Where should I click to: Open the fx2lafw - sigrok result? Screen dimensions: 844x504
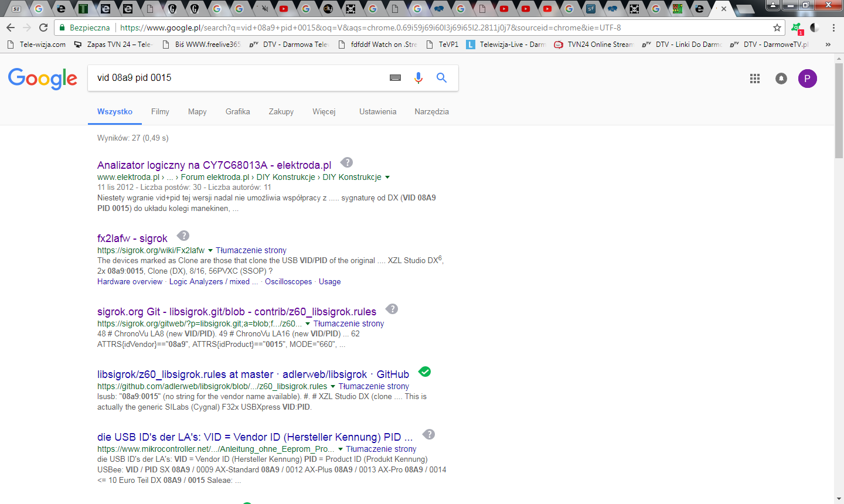132,238
